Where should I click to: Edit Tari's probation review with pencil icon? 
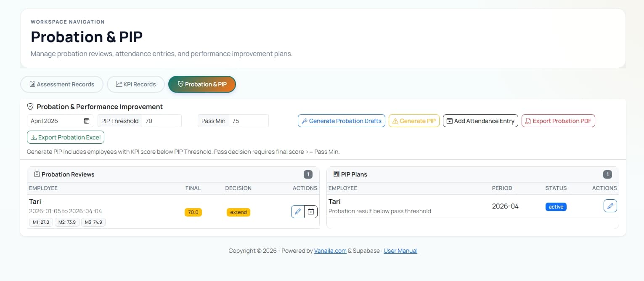point(298,211)
